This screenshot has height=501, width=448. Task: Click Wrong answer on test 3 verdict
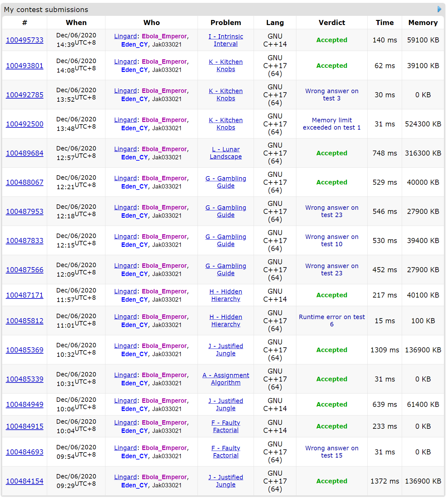(x=331, y=95)
